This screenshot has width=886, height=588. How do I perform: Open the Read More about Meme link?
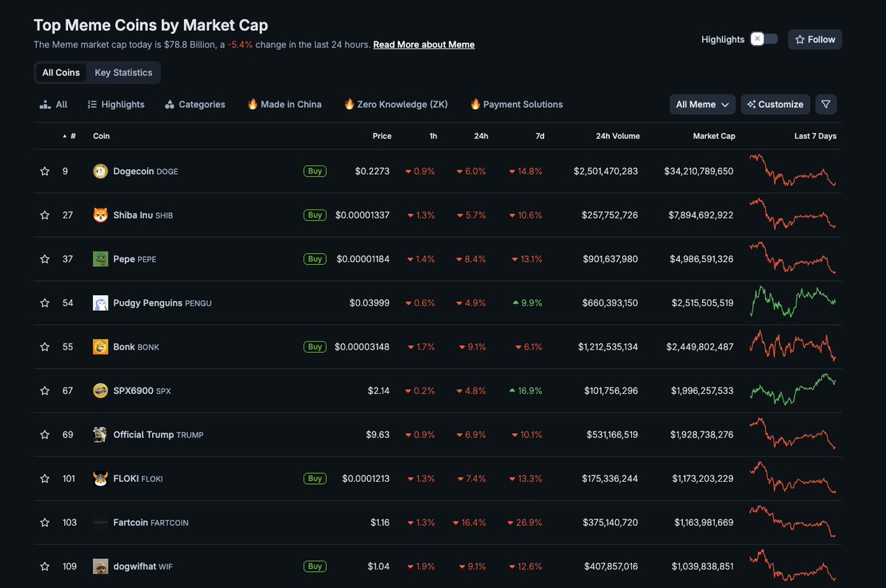click(x=424, y=44)
